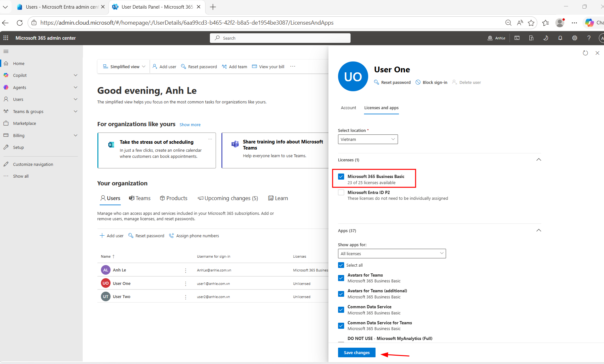Switch to Users - Microsoft Entra browser tab
Image resolution: width=604 pixels, height=364 pixels.
pos(61,7)
